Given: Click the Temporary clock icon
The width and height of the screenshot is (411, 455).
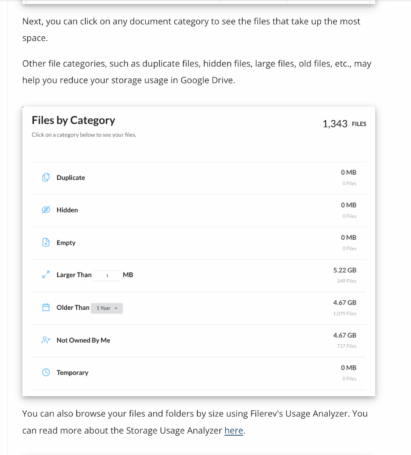Looking at the screenshot, I should point(46,372).
